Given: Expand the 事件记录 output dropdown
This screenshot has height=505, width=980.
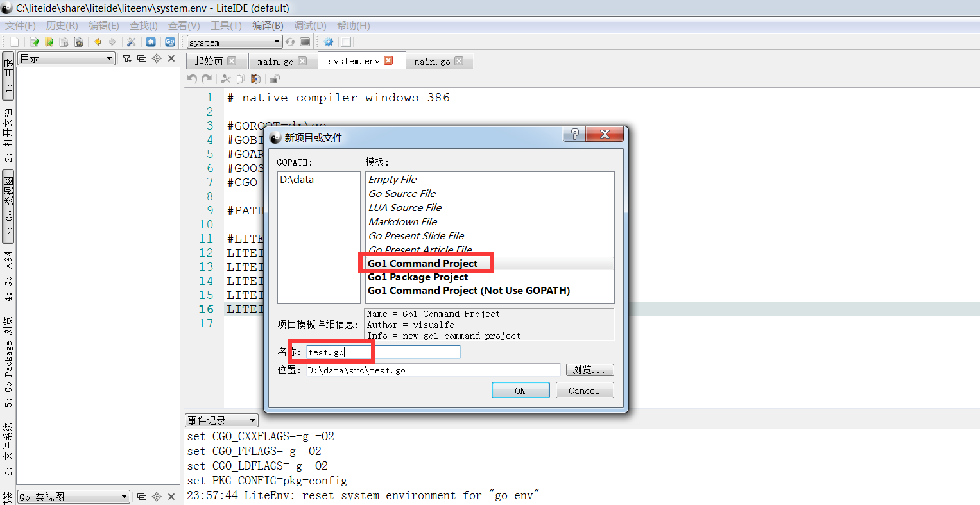Looking at the screenshot, I should pos(221,420).
